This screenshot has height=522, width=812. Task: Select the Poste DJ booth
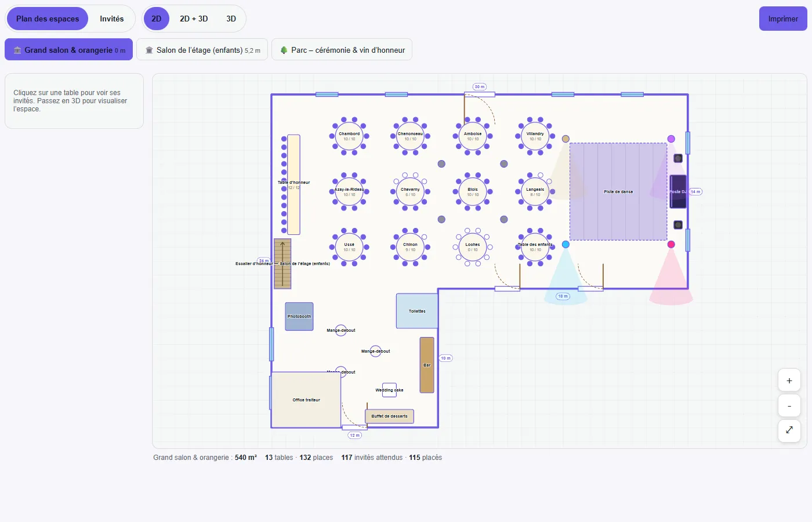[x=678, y=191]
